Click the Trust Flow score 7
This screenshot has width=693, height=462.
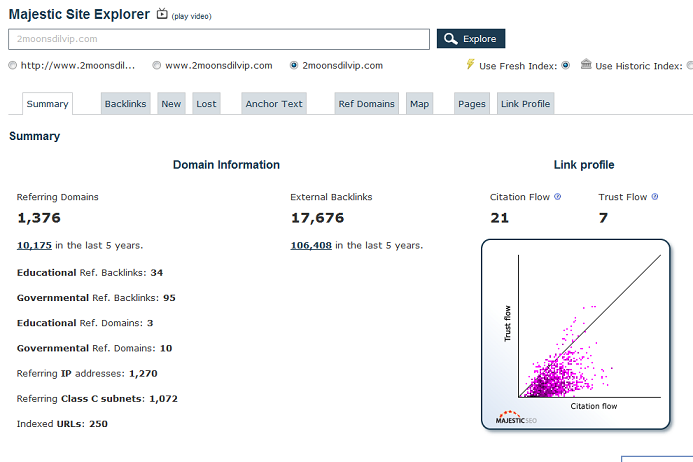point(603,218)
